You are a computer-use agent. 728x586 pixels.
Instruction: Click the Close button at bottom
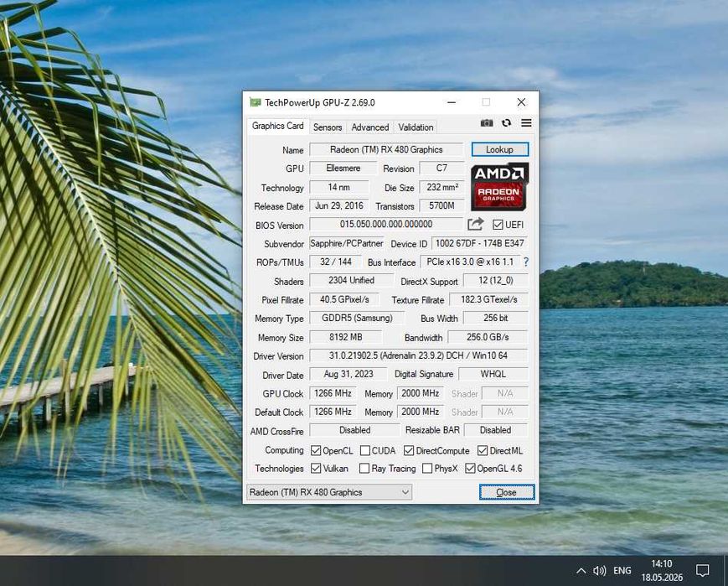[507, 492]
